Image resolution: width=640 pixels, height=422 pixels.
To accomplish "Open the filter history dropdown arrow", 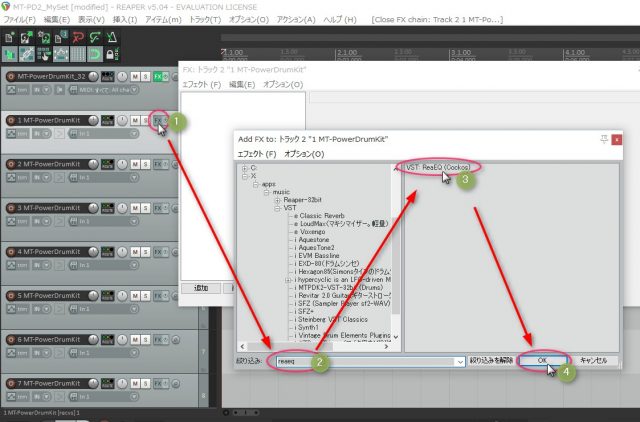I will pos(460,361).
